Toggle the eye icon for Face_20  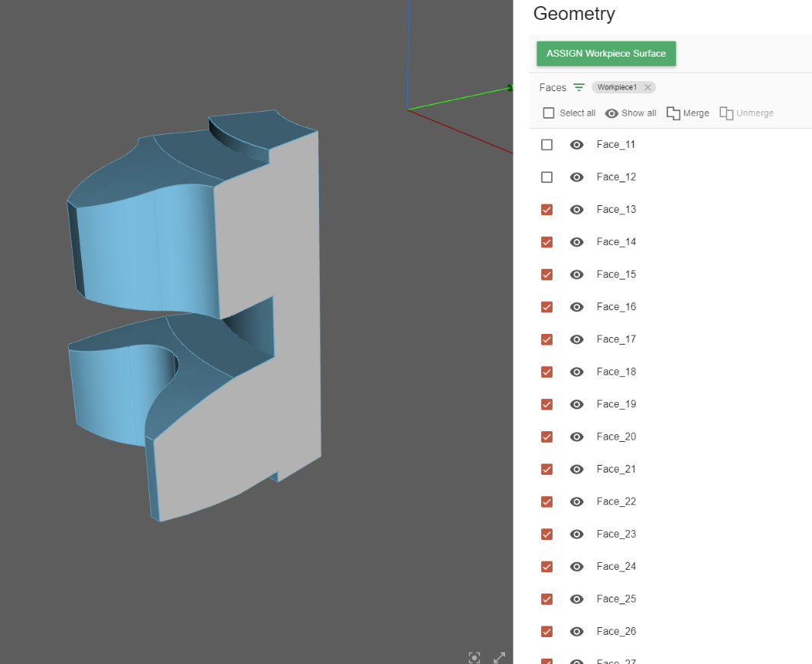tap(577, 437)
